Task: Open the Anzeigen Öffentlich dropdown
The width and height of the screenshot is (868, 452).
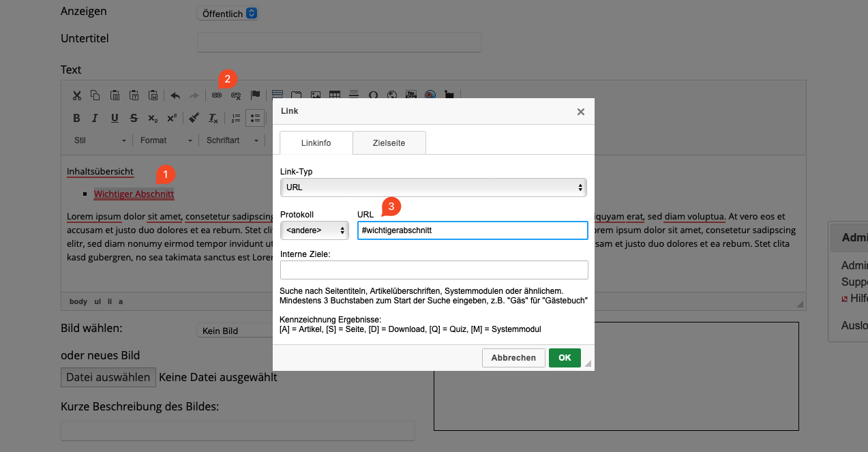Action: pyautogui.click(x=228, y=14)
